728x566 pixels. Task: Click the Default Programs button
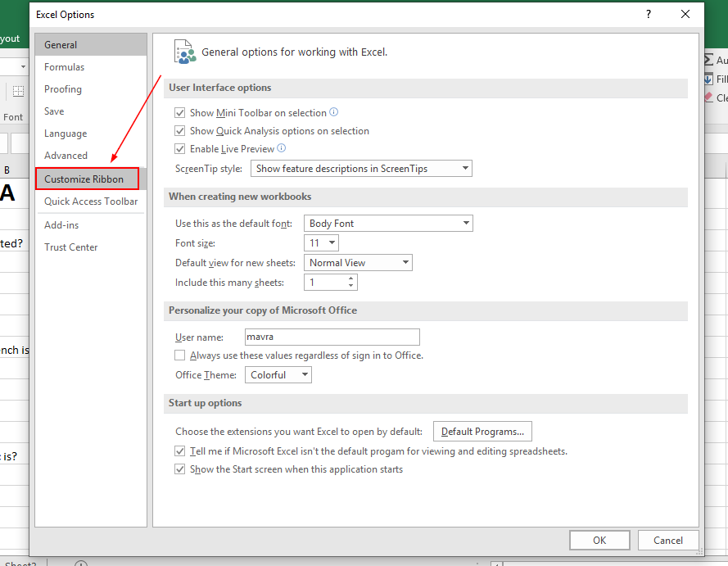[482, 432]
